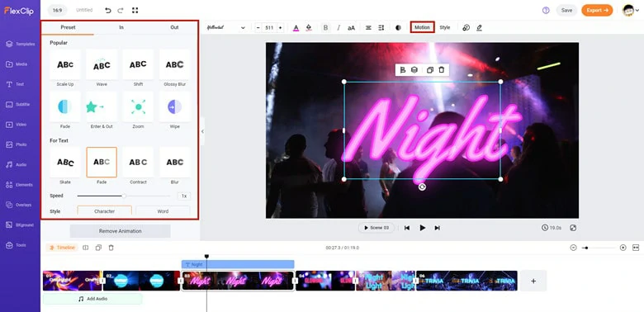Switch to the Preset tab
Viewport: 644px width, 312px height.
click(69, 27)
